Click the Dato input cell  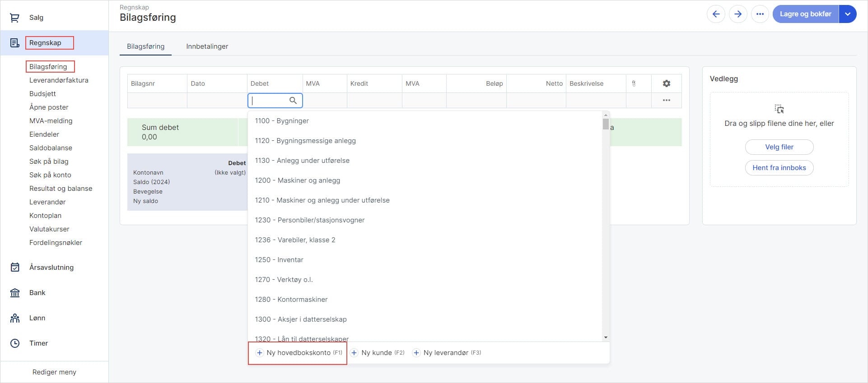[x=217, y=101]
